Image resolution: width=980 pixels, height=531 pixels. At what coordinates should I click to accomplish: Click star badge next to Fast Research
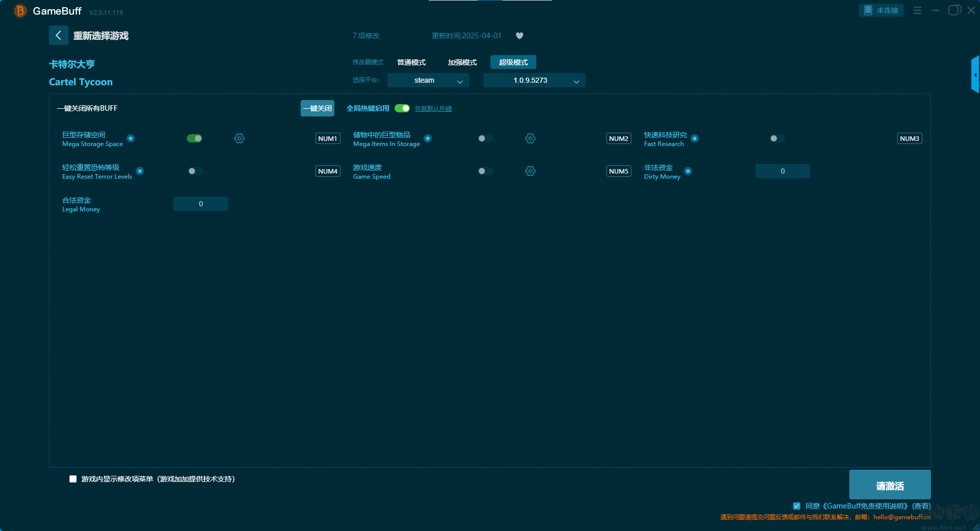(695, 138)
